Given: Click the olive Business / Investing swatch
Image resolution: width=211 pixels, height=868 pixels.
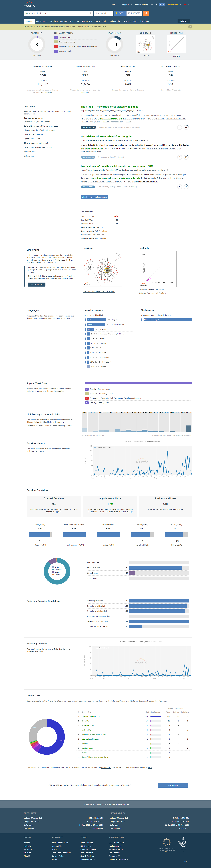Looking at the screenshot, I should tap(56, 42).
